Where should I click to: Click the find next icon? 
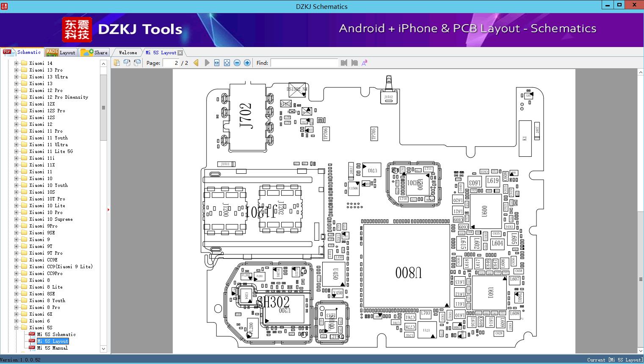point(354,63)
